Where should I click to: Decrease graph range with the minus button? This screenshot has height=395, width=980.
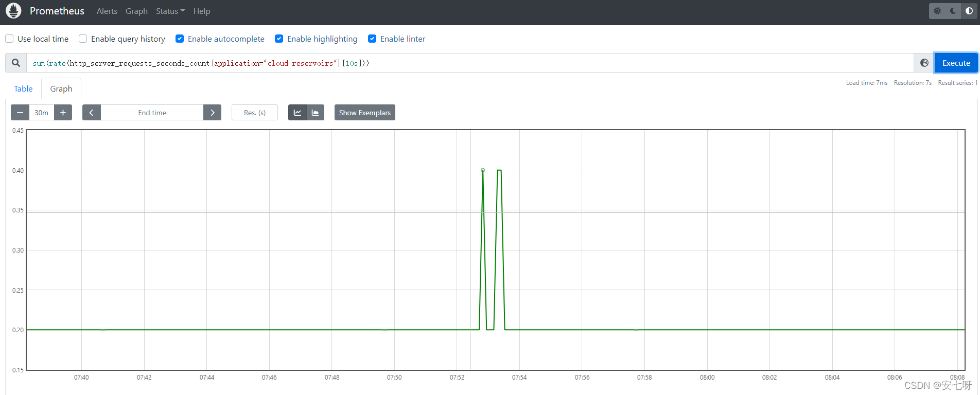pyautogui.click(x=20, y=113)
